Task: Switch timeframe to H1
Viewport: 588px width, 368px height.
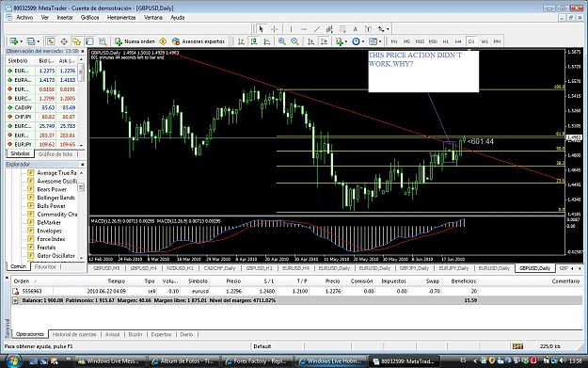Action: 446,41
